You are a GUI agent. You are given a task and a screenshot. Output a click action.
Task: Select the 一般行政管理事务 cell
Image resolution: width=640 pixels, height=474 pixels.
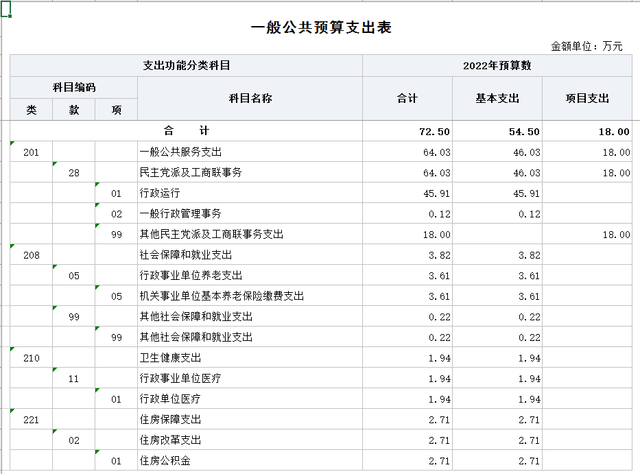[x=250, y=214]
